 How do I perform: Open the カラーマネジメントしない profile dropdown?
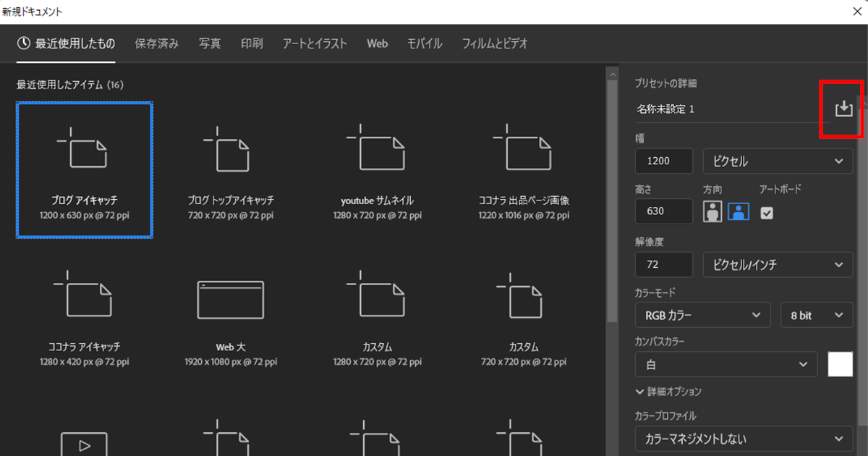(x=744, y=439)
